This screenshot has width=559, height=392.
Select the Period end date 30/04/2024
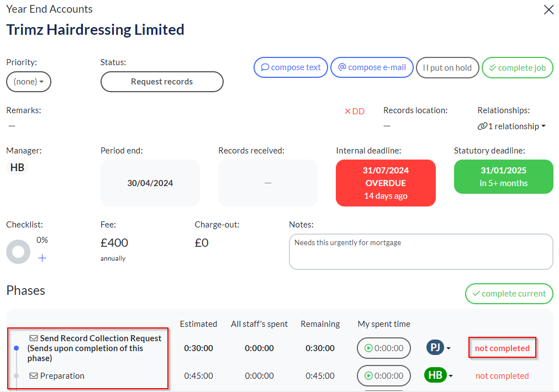[150, 183]
